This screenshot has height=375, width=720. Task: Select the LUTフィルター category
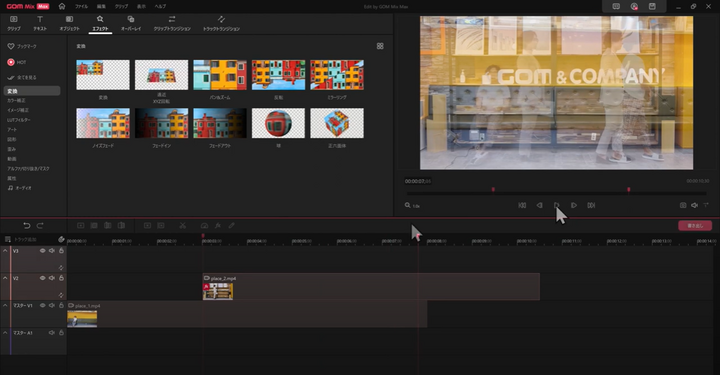pos(19,120)
